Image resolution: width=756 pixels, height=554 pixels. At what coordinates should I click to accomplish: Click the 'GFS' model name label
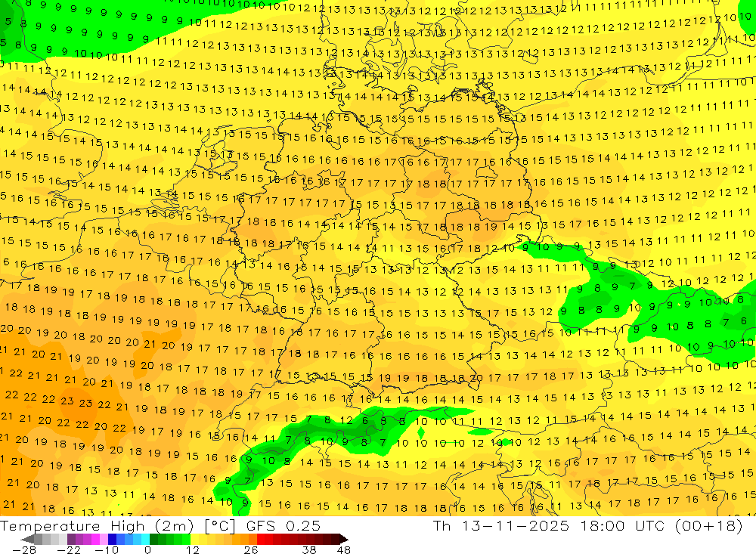point(260,525)
